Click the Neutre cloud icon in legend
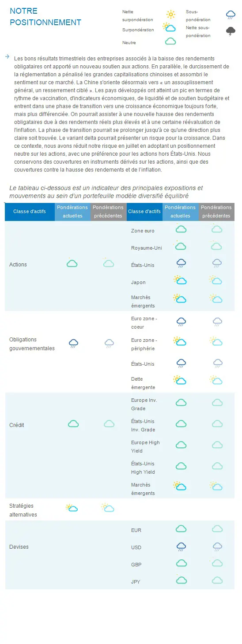This screenshot has width=242, height=644. [170, 41]
